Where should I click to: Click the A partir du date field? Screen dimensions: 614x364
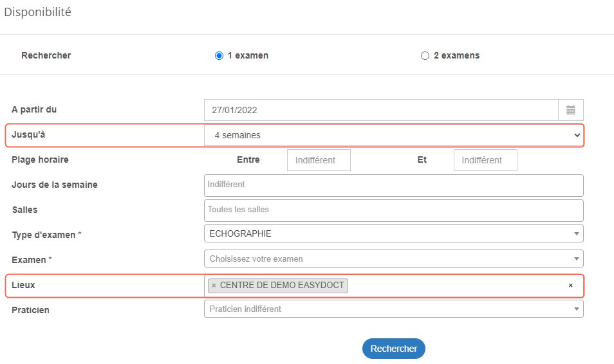pyautogui.click(x=380, y=110)
